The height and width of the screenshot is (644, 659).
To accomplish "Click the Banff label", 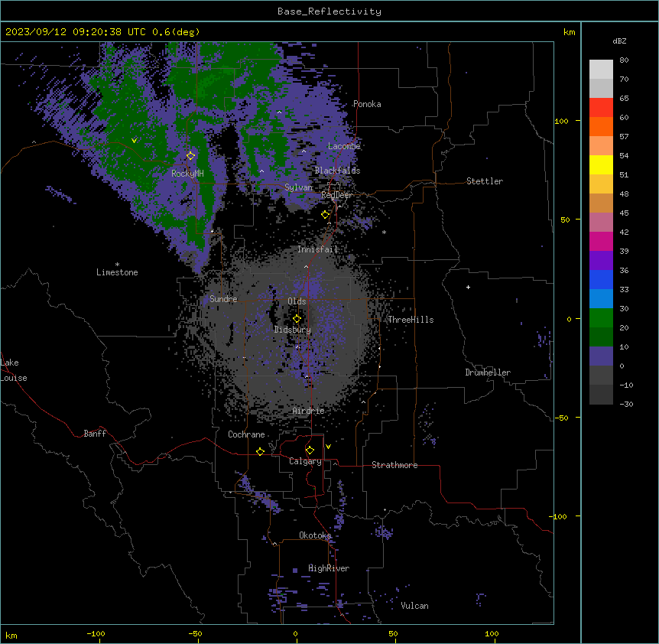I will click(95, 434).
